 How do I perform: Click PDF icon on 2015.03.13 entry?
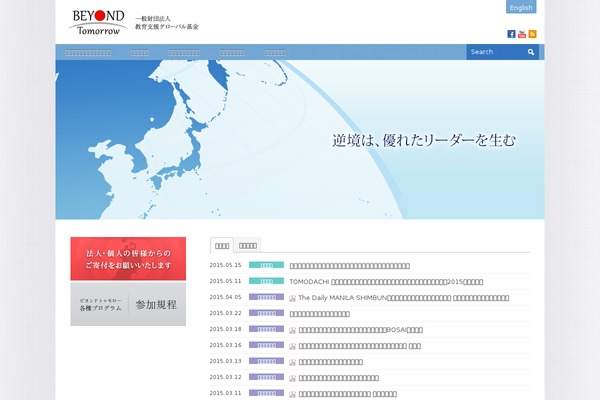click(293, 361)
